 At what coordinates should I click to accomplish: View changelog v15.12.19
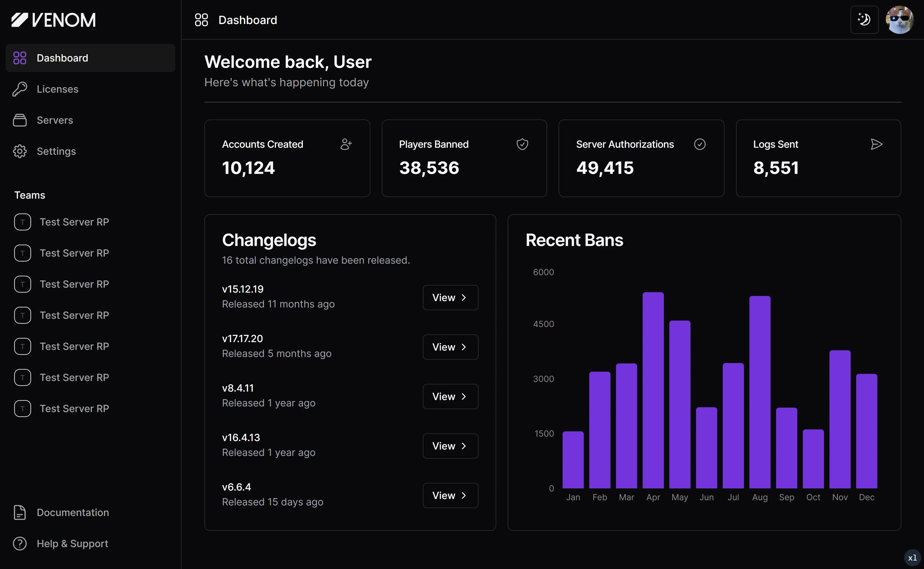450,298
